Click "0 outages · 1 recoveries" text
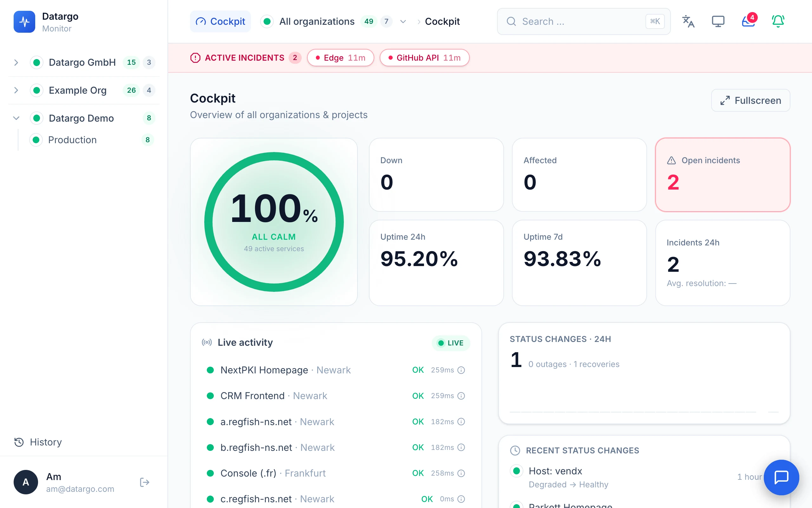Screen dimensions: 812x508 pos(574,364)
